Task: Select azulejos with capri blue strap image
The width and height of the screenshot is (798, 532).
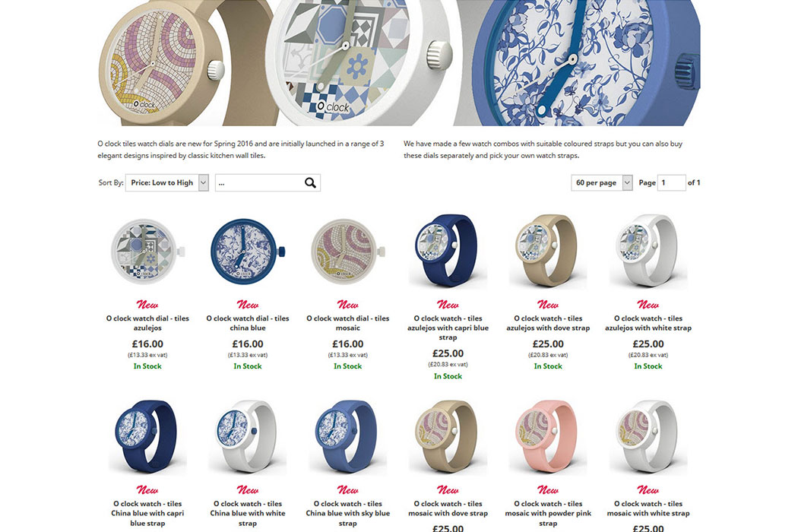Action: point(448,252)
